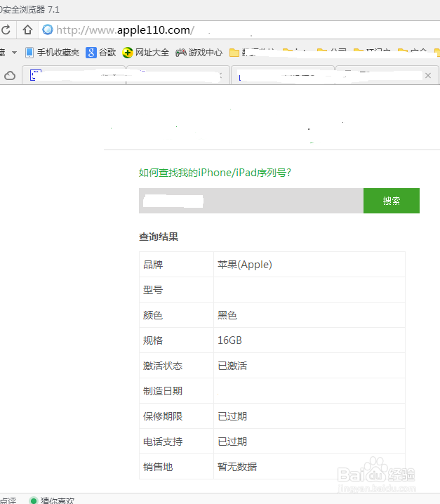Viewport: 440px width, 504px height.
Task: Select the 查询结果 heading text
Action: pyautogui.click(x=159, y=237)
